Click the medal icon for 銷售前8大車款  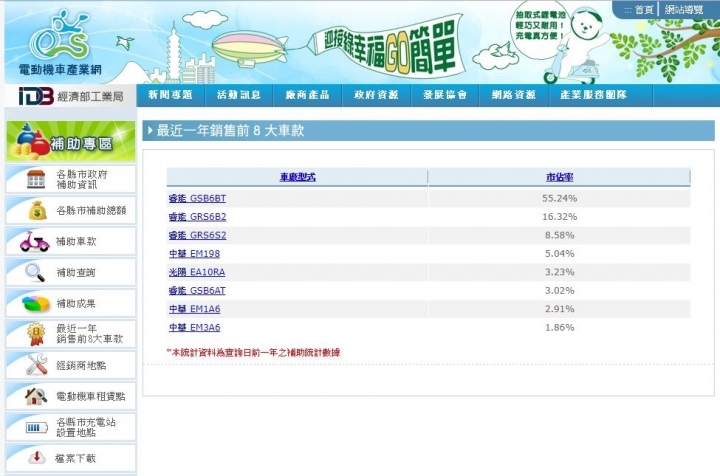click(x=36, y=334)
